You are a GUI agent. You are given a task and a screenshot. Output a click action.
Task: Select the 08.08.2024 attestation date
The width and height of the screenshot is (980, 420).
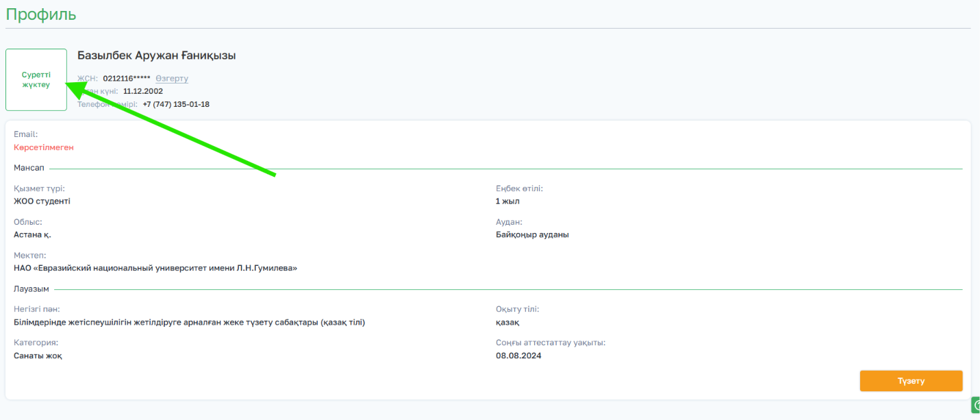tap(518, 356)
